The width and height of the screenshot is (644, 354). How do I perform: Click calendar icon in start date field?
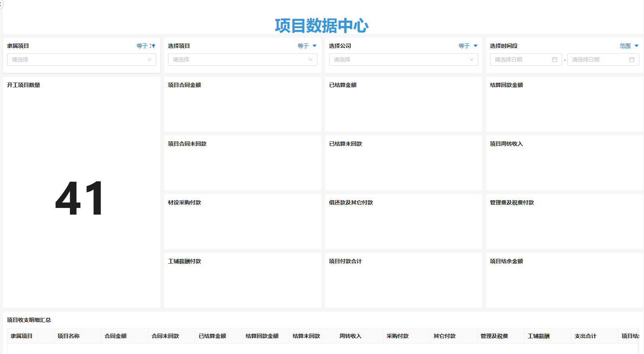[554, 60]
